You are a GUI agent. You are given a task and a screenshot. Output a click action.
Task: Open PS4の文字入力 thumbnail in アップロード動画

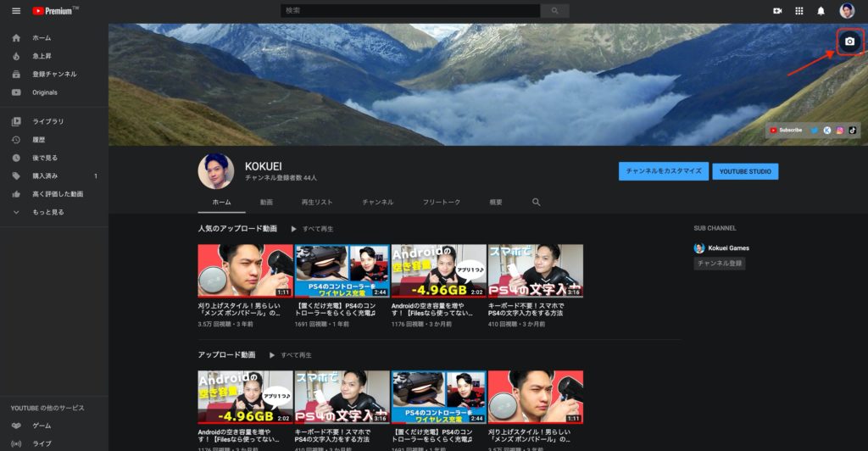pos(342,398)
